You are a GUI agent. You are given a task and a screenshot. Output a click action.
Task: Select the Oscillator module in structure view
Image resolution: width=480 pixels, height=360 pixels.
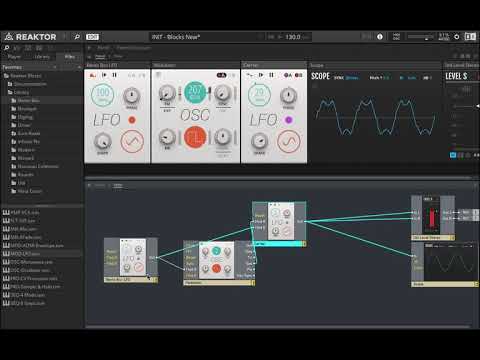219,263
